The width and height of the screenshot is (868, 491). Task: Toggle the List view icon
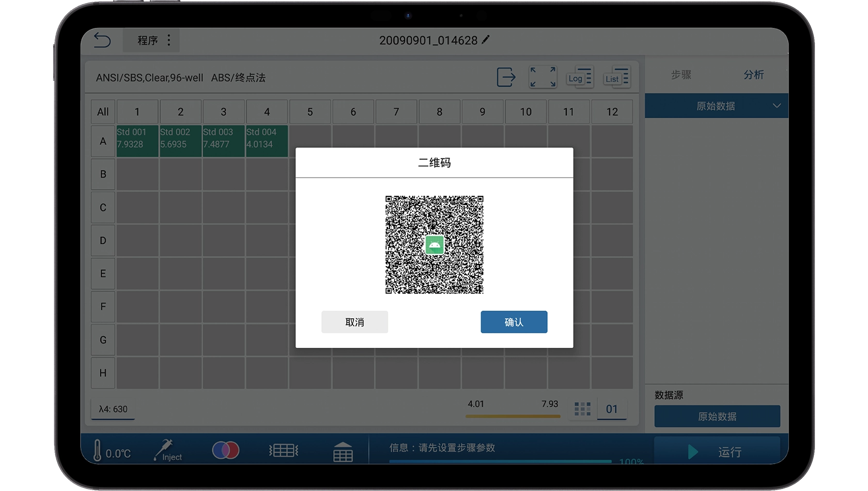point(616,78)
